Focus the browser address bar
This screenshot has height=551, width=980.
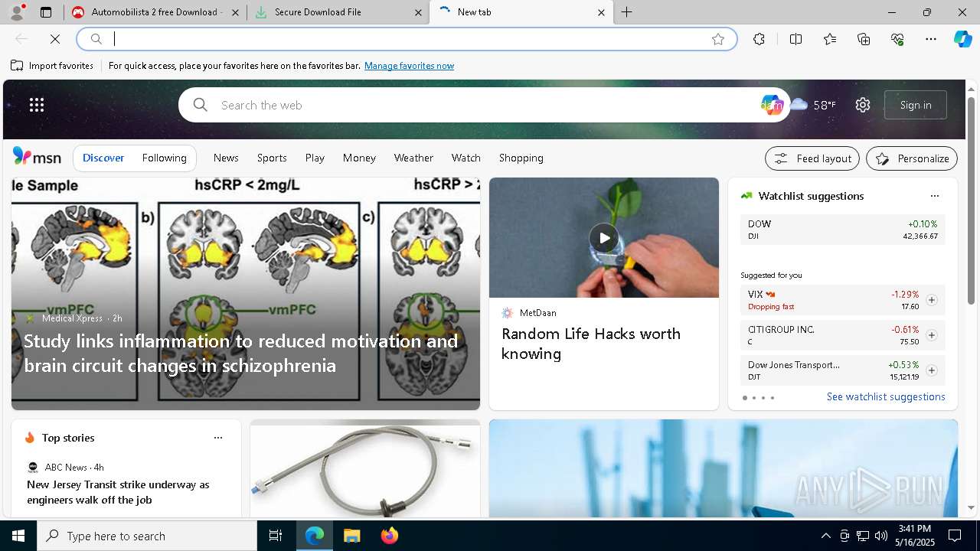point(406,39)
